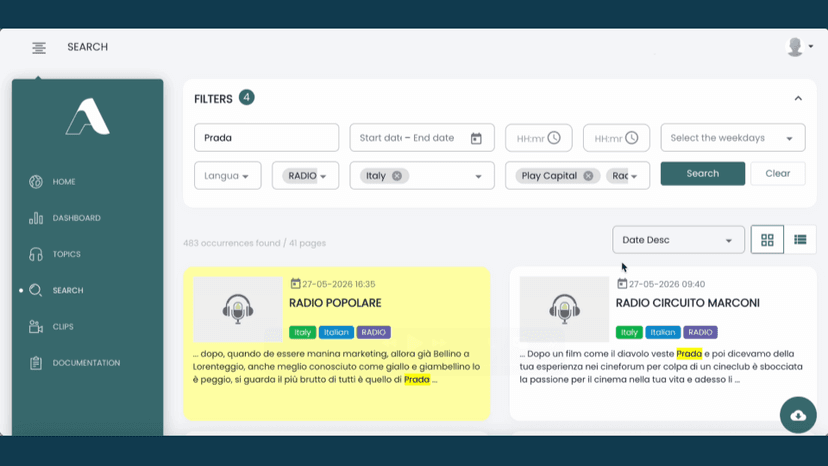The width and height of the screenshot is (828, 466).
Task: Open Select the weekdays dropdown
Action: coord(733,138)
